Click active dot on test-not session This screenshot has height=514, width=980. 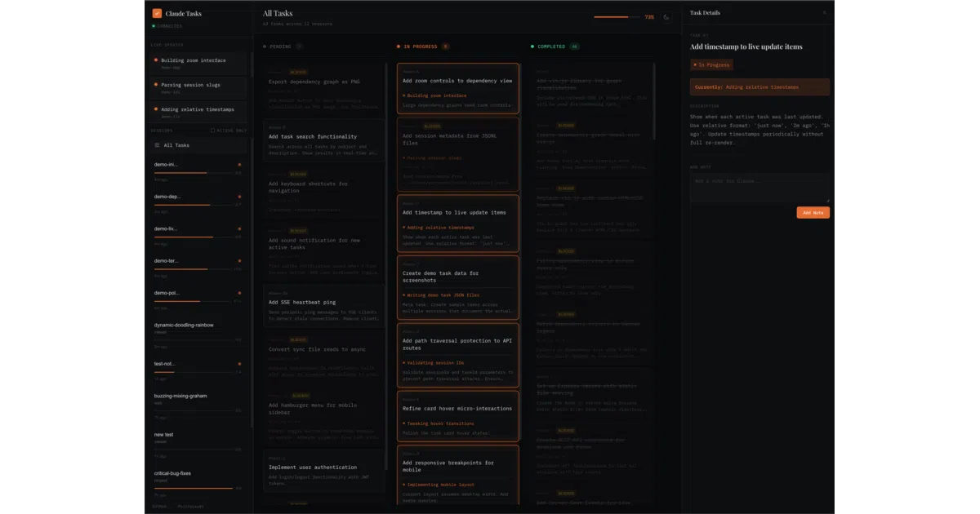(239, 364)
